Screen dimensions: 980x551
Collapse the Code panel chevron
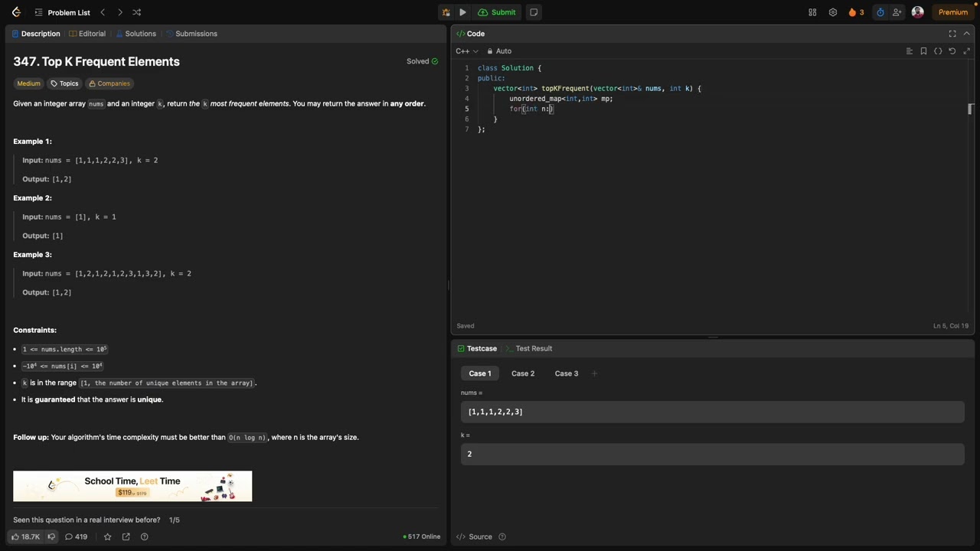967,34
